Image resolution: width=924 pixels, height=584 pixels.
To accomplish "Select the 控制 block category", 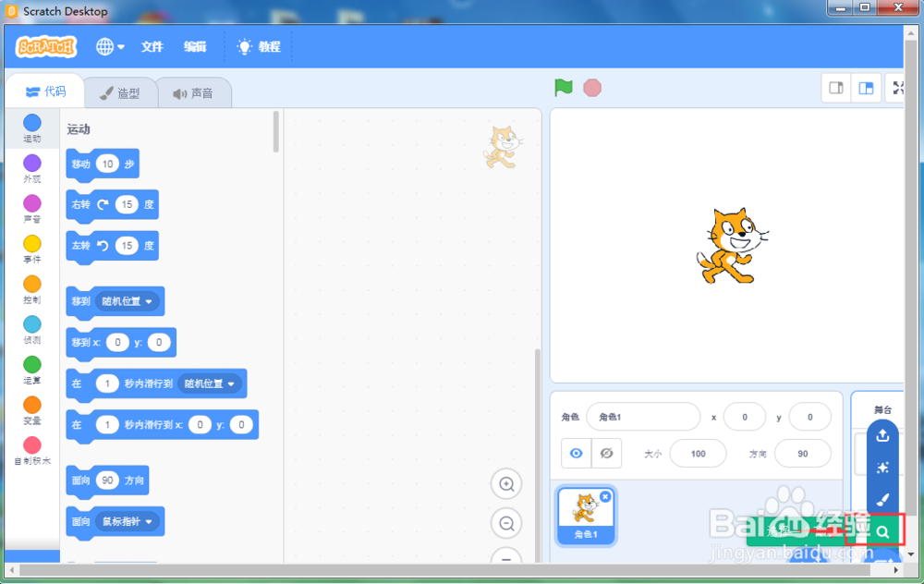I will pyautogui.click(x=32, y=290).
